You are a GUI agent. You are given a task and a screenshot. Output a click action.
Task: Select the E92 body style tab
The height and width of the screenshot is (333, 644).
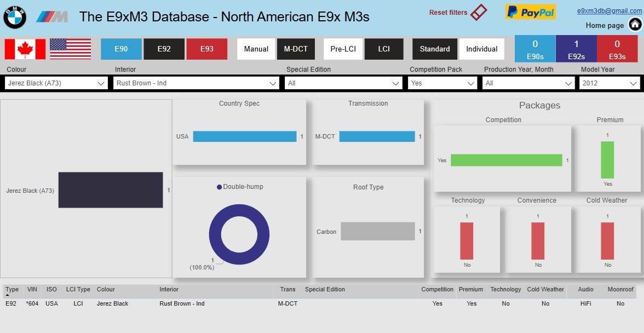[164, 49]
